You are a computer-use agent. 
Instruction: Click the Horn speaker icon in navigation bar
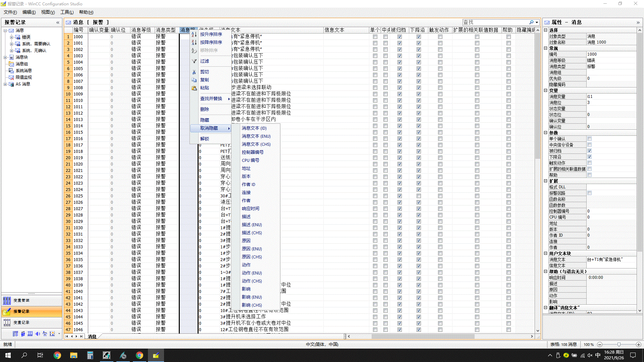[x=37, y=334]
